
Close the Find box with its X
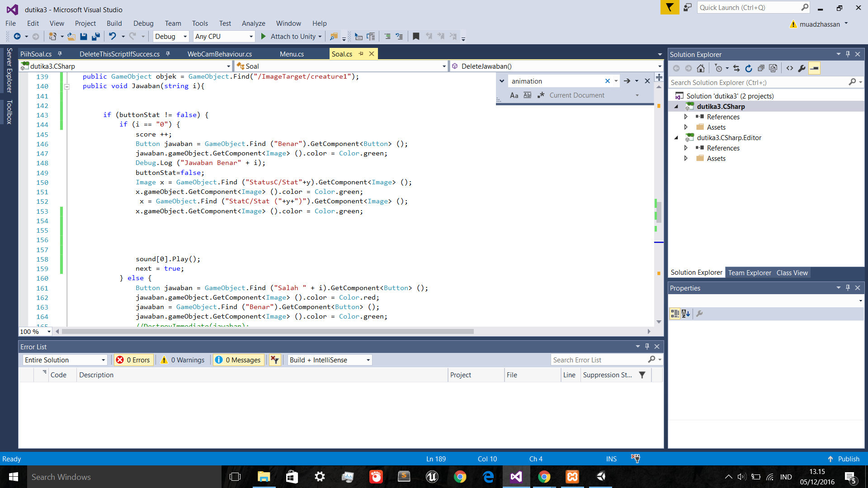(647, 81)
